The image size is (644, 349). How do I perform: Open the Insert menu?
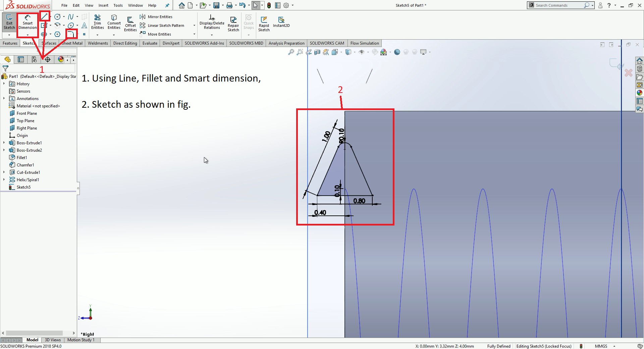(103, 5)
